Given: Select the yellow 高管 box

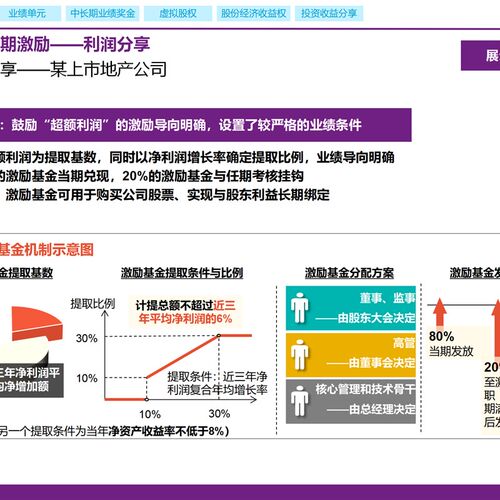Looking at the screenshot, I should 351,355.
